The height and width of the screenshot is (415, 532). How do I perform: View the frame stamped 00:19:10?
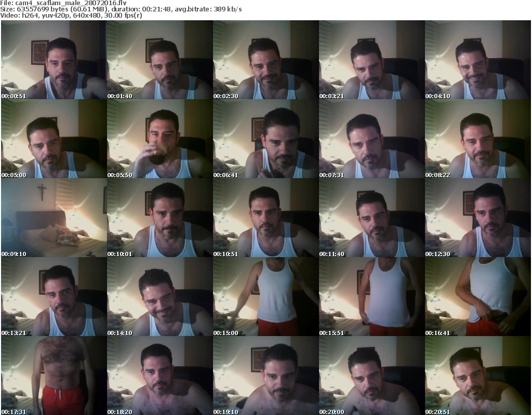[x=265, y=376]
